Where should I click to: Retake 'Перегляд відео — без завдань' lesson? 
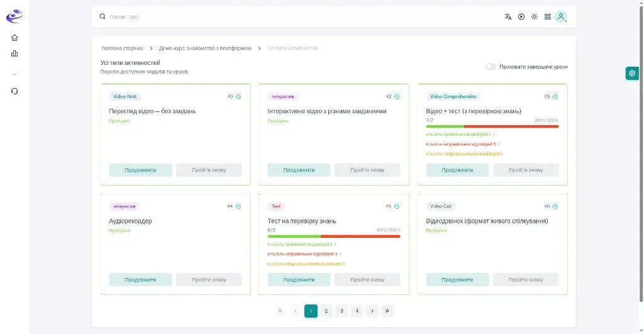coord(209,170)
